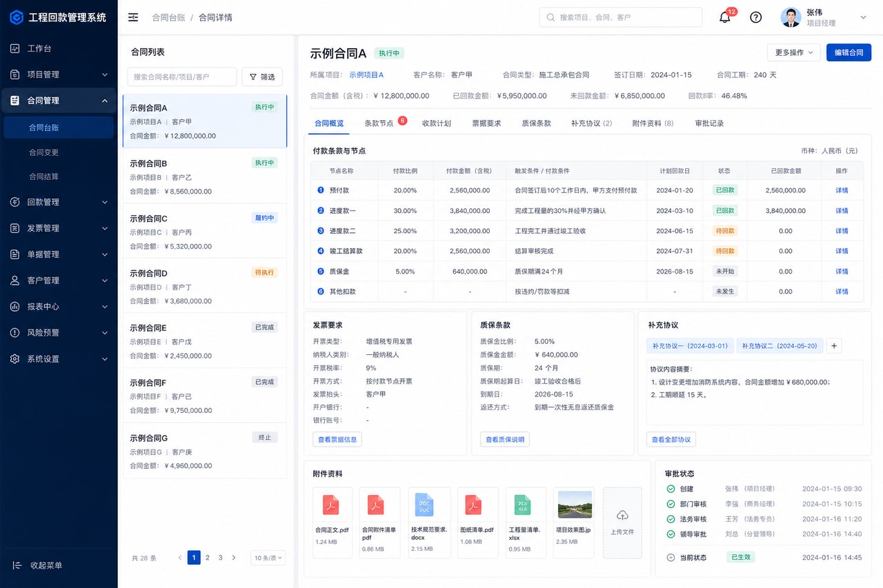Click the 回款管理 sidebar icon
This screenshot has width=883, height=588.
(14, 202)
